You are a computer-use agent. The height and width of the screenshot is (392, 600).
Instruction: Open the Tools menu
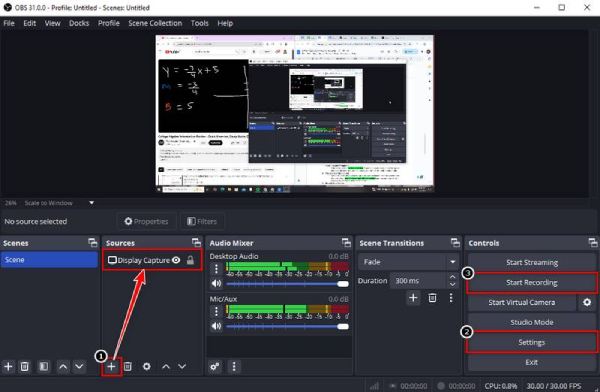[x=200, y=23]
